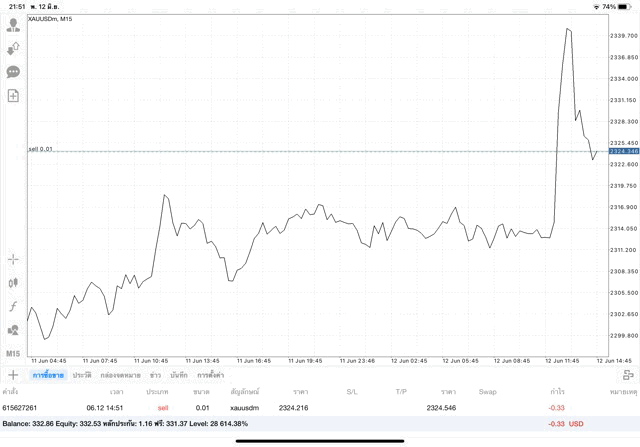Change chart type with candlestick icon
Image resolution: width=640 pixels, height=447 pixels.
(13, 283)
